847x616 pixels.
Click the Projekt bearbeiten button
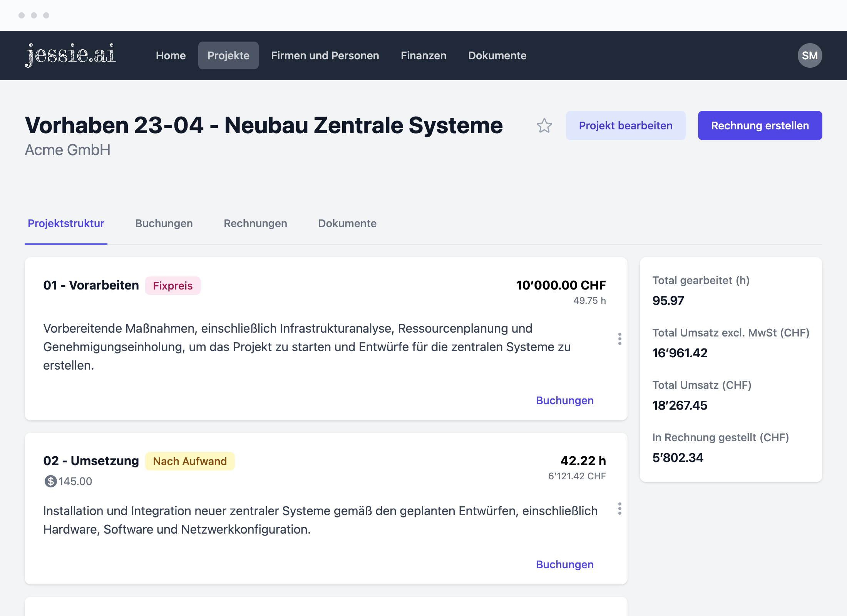625,126
